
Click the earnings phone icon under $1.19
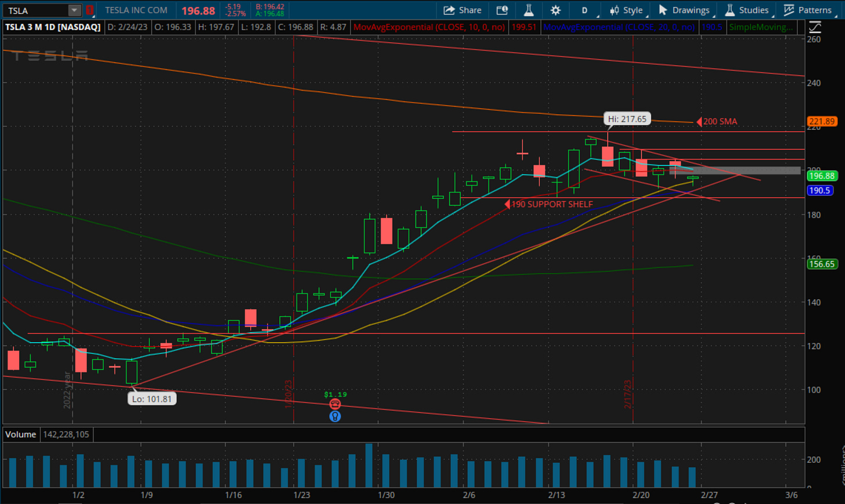[x=335, y=404]
